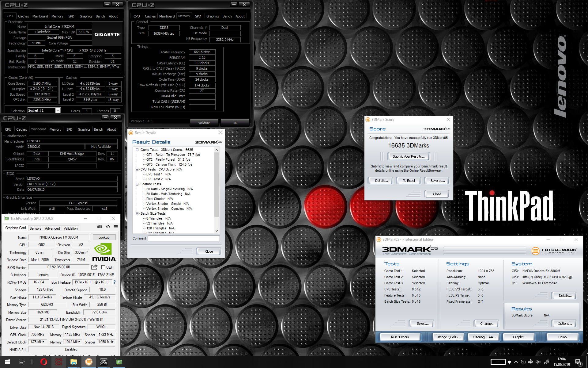
Task: Switch to the Advanced tab in GPU-Z
Action: [52, 228]
